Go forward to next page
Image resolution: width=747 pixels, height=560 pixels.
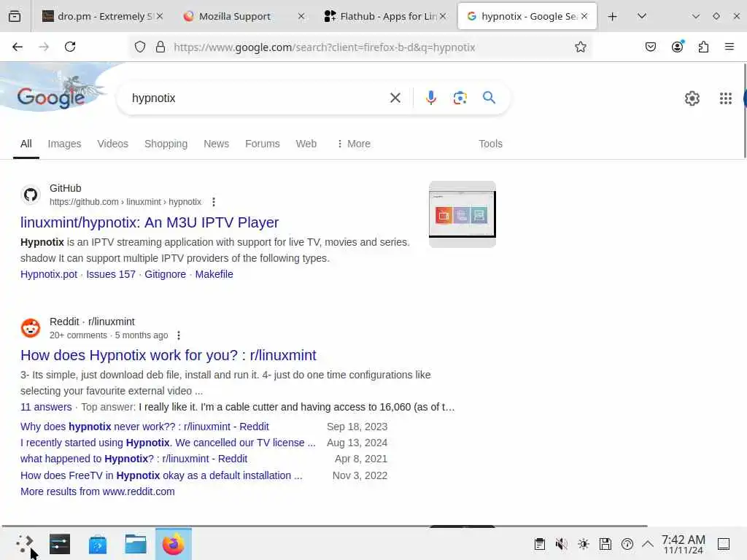44,47
